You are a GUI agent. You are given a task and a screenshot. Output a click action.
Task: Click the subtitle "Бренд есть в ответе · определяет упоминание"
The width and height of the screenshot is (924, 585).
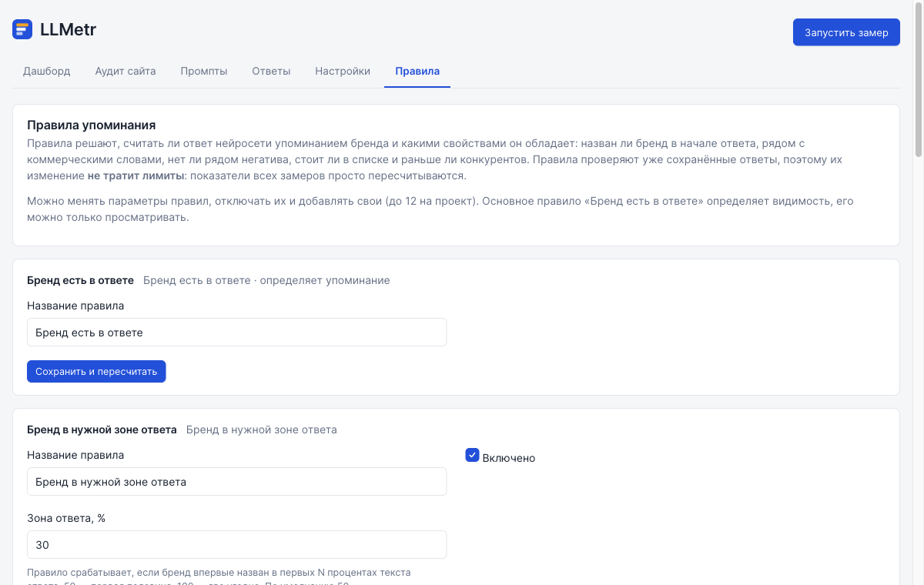tap(266, 280)
